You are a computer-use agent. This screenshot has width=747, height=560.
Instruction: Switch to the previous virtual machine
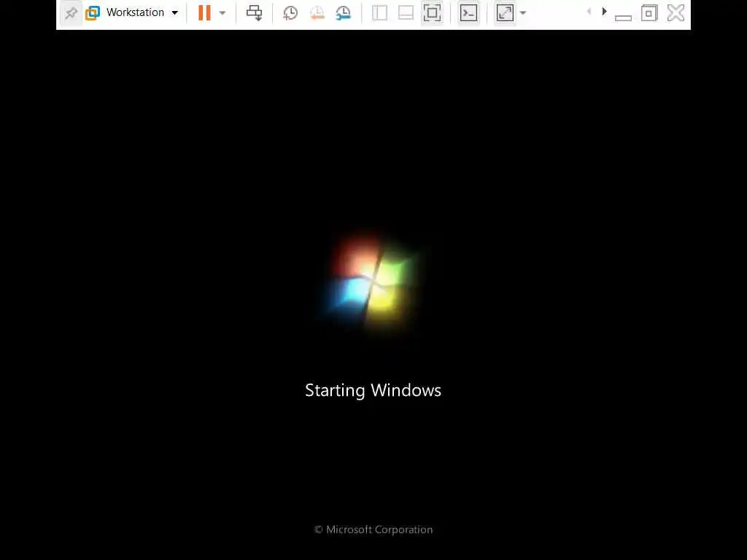[x=589, y=12]
